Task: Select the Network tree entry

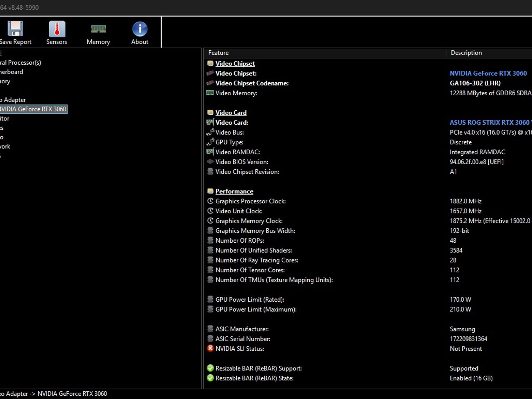Action: tap(5, 147)
